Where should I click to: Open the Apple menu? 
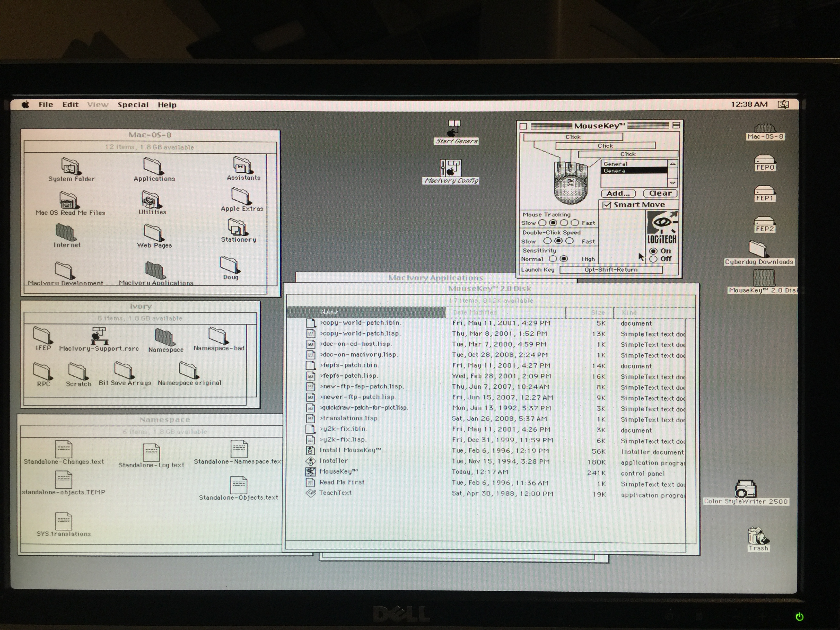25,105
